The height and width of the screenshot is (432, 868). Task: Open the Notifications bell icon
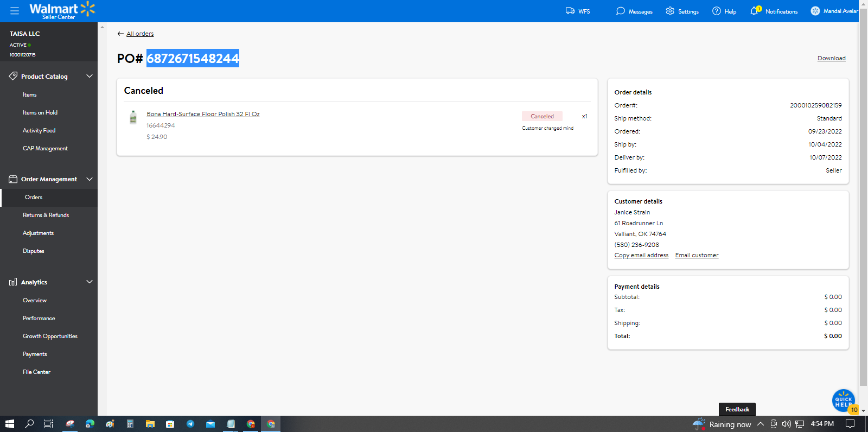(x=755, y=11)
